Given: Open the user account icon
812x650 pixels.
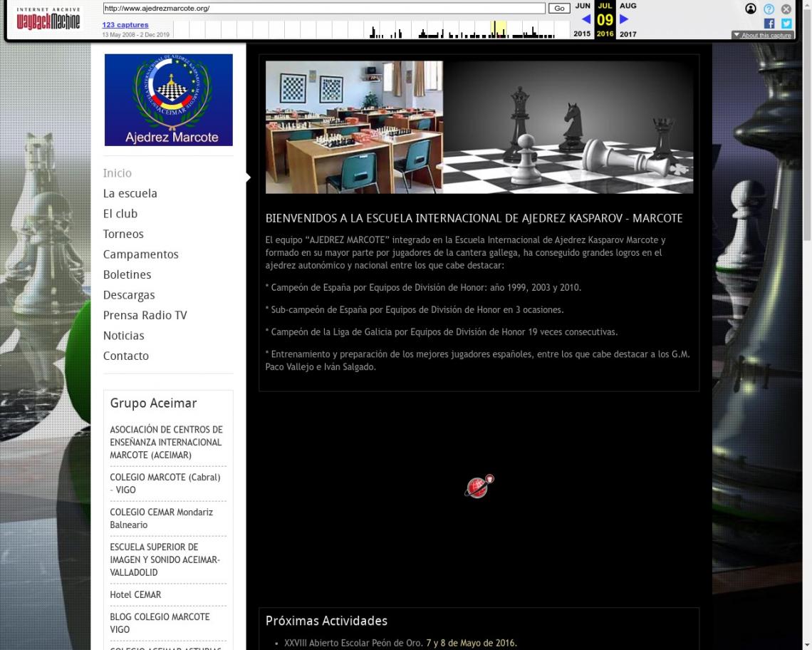Looking at the screenshot, I should [x=750, y=9].
